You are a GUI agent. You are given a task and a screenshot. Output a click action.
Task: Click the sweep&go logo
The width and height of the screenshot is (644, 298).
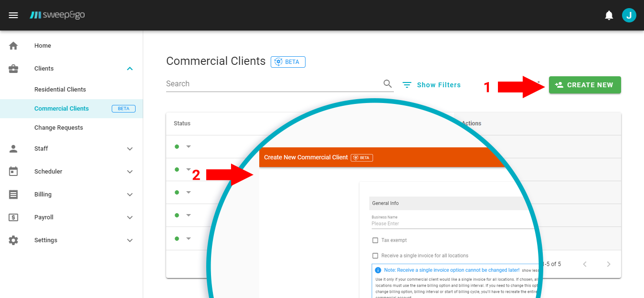coord(57,15)
